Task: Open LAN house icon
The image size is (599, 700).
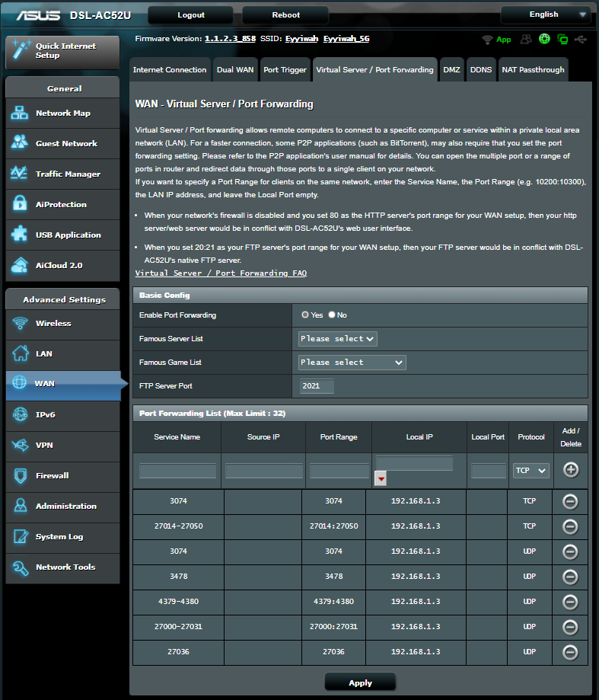Action: 20,353
